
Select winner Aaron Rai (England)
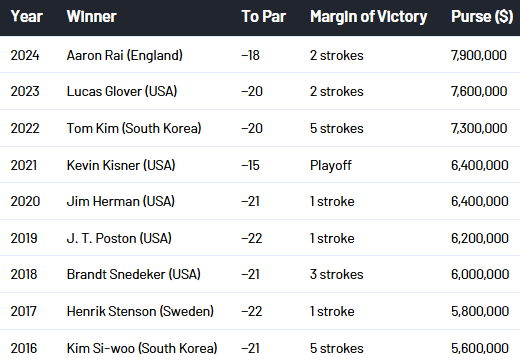pos(125,55)
